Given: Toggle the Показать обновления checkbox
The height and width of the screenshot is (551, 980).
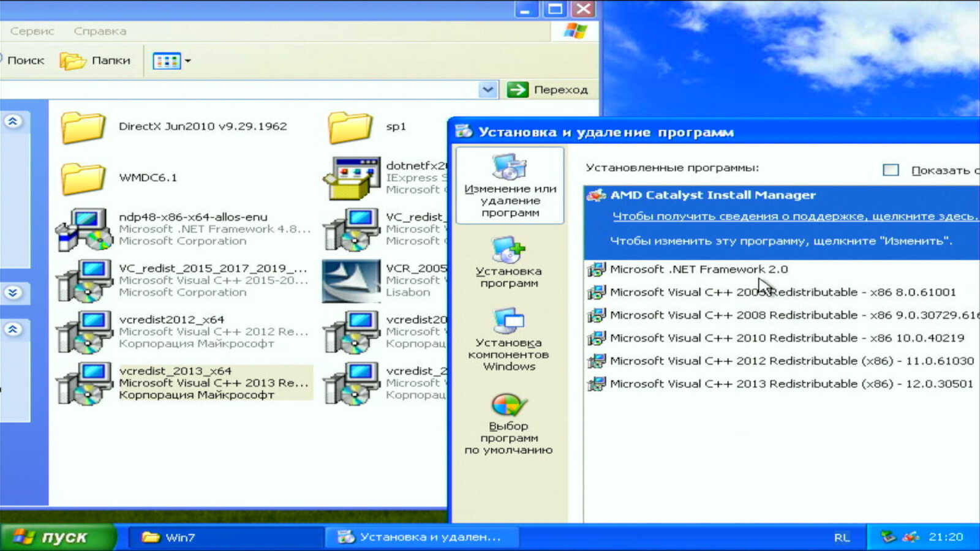Looking at the screenshot, I should (891, 170).
